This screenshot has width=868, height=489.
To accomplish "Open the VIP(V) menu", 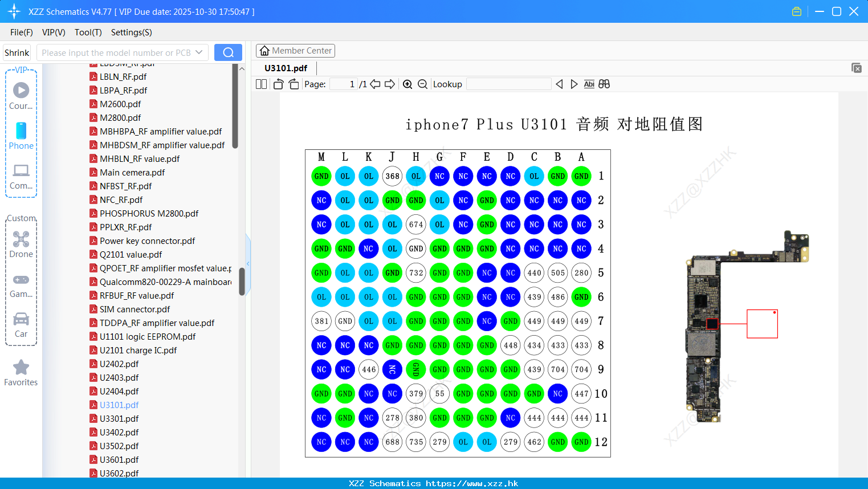I will tap(54, 32).
